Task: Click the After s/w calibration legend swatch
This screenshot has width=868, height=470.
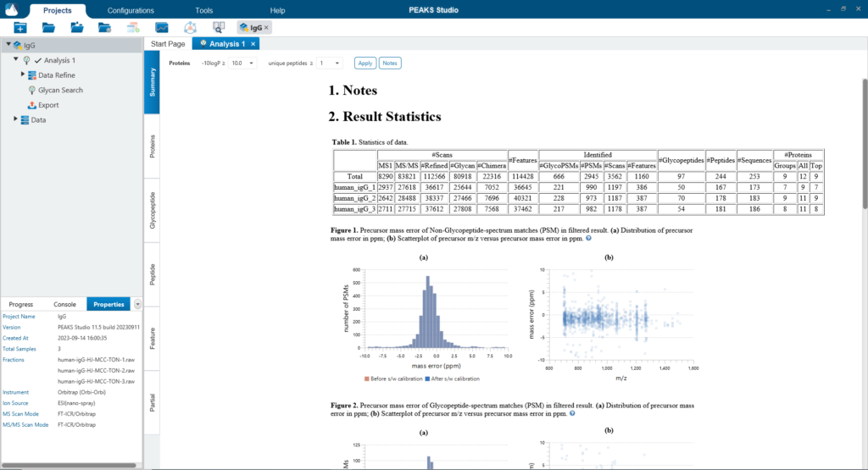Action: coord(427,379)
